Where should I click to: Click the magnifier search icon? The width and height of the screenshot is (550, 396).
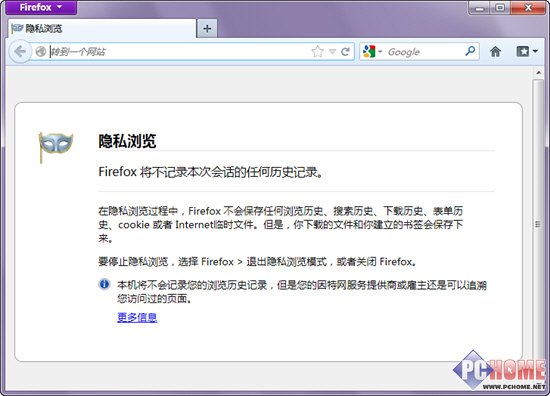coord(470,51)
